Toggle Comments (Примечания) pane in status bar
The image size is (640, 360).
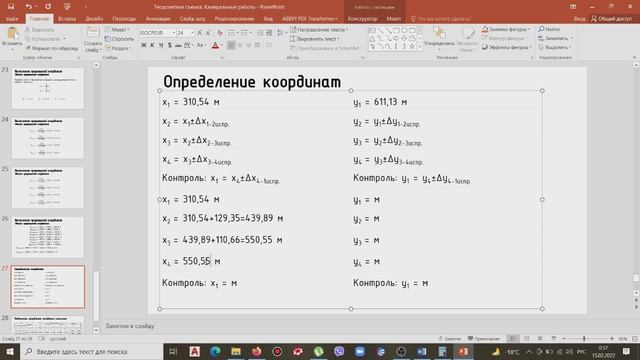[484, 339]
